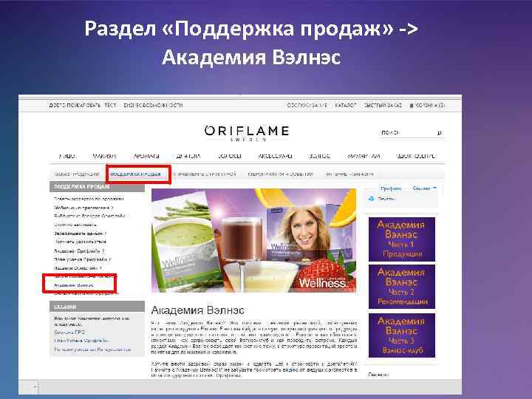Open the Лицо category menu

(67, 156)
